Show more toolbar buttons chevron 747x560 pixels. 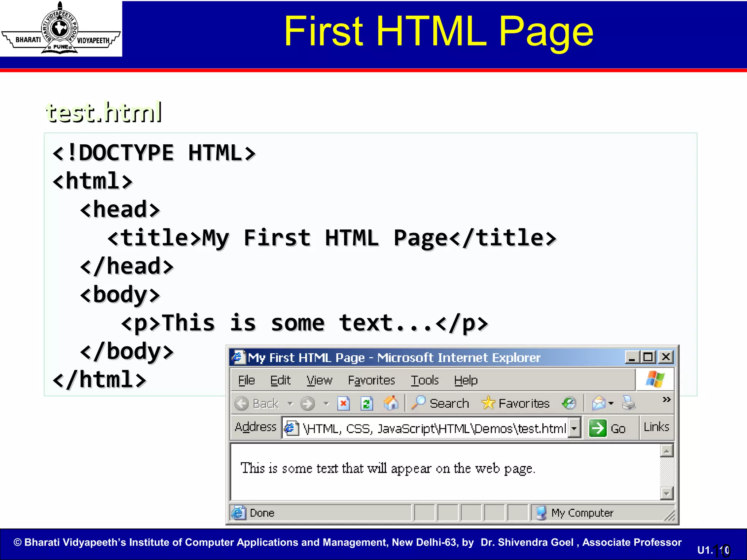tap(666, 400)
